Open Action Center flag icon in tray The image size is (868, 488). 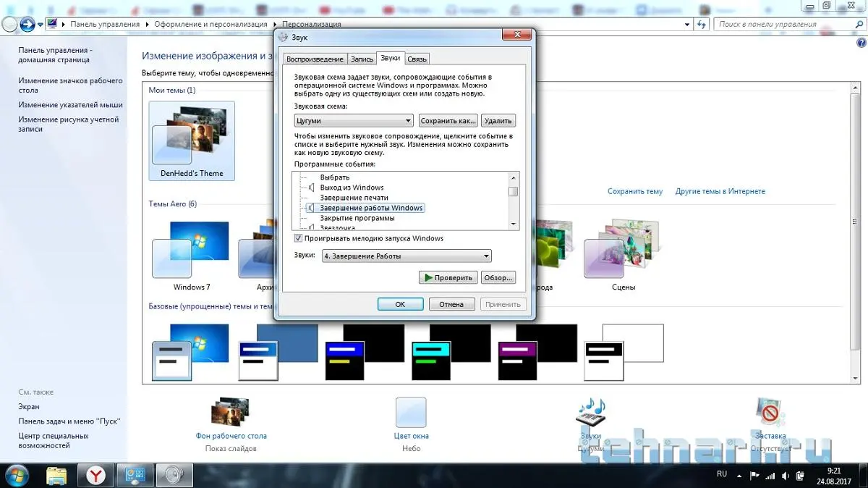click(x=754, y=476)
